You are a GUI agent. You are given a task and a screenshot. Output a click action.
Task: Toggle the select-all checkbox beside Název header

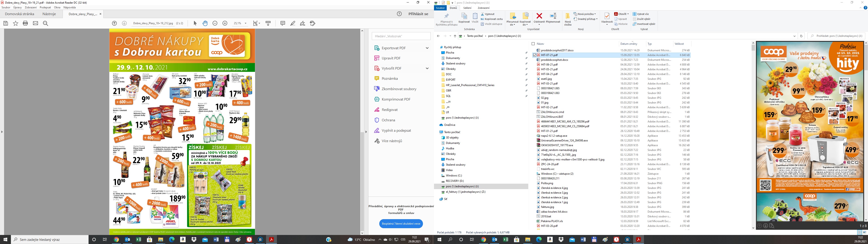(x=533, y=44)
